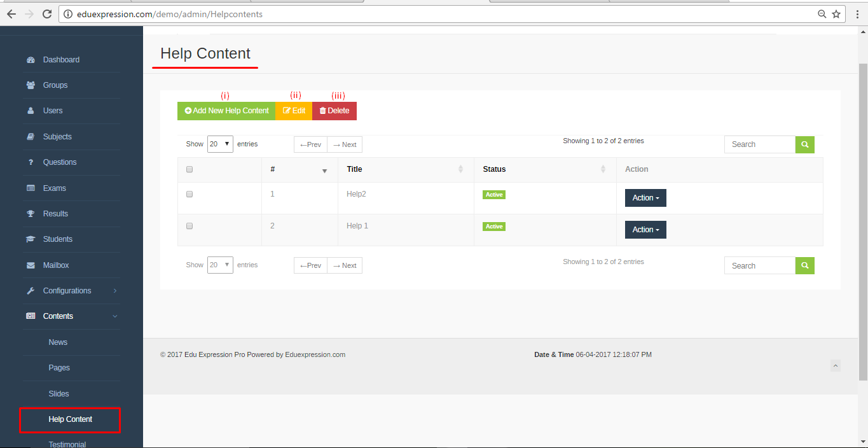Click the browser back arrow

[x=11, y=14]
